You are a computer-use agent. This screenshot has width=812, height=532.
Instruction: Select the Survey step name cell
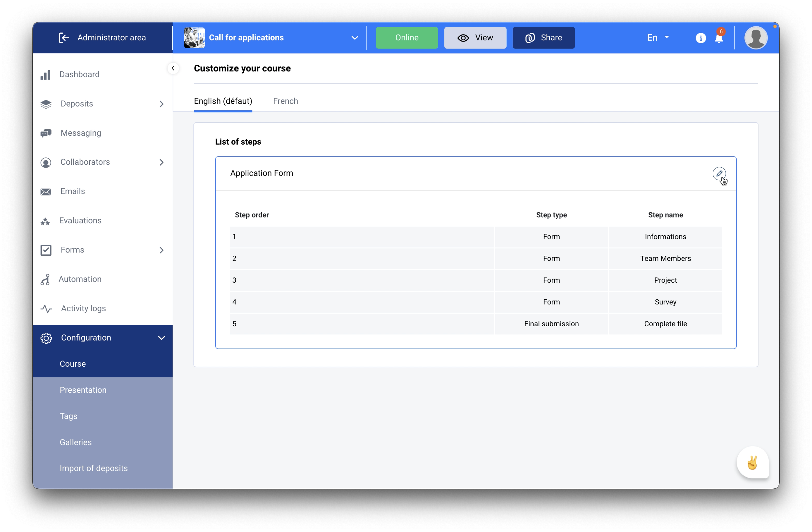[x=665, y=302]
